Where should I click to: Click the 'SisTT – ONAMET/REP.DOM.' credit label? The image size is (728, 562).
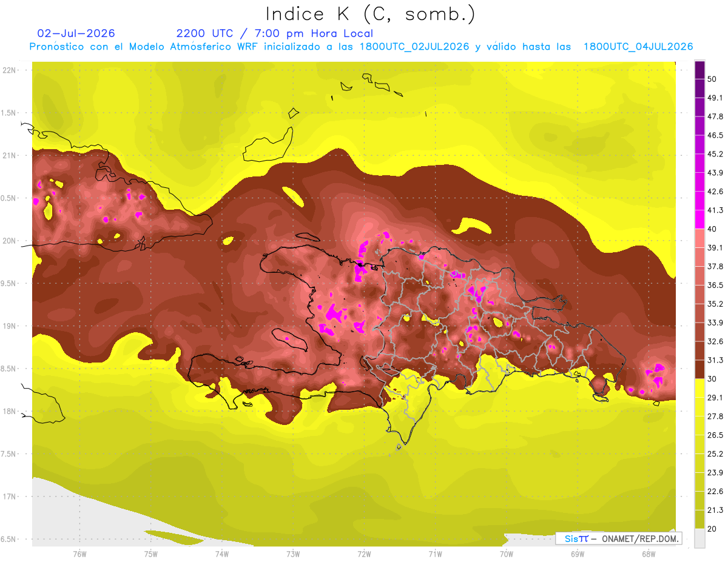[x=618, y=538]
